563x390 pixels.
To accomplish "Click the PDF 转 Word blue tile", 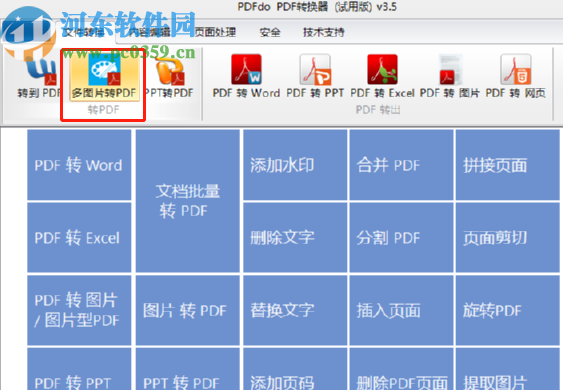I will [x=79, y=165].
